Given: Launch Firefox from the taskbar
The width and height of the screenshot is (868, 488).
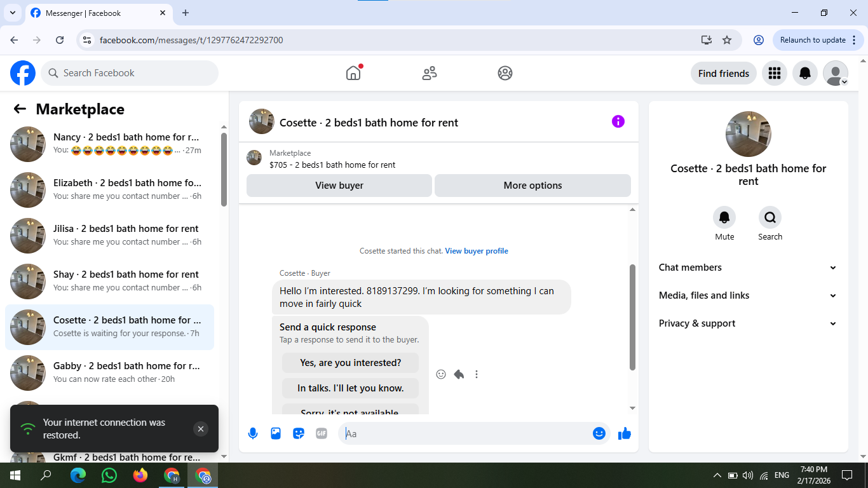Looking at the screenshot, I should click(x=140, y=475).
